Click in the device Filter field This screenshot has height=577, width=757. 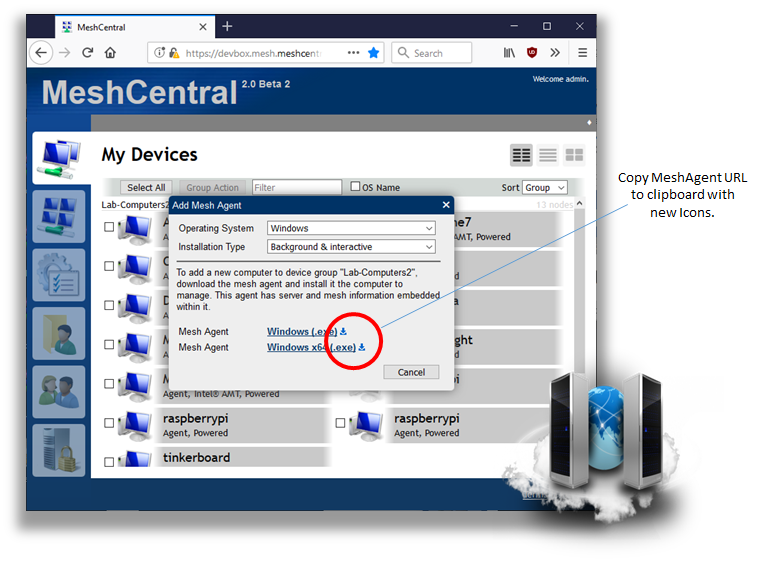click(x=297, y=187)
